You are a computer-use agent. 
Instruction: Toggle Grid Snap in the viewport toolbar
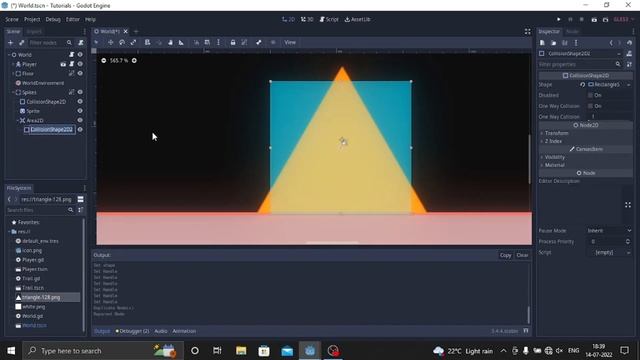coord(207,42)
